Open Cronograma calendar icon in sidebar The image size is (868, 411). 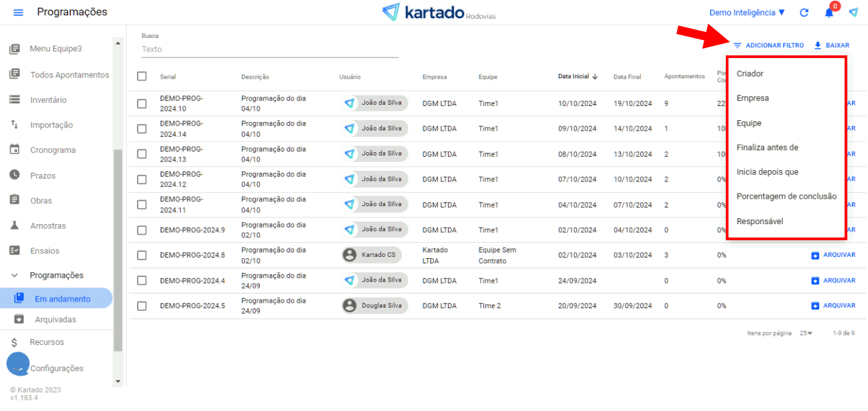pos(14,150)
